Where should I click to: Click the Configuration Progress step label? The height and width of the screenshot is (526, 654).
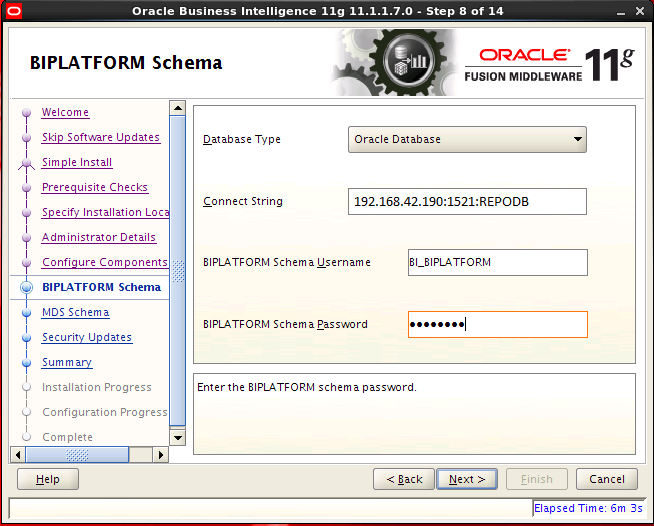click(x=105, y=412)
